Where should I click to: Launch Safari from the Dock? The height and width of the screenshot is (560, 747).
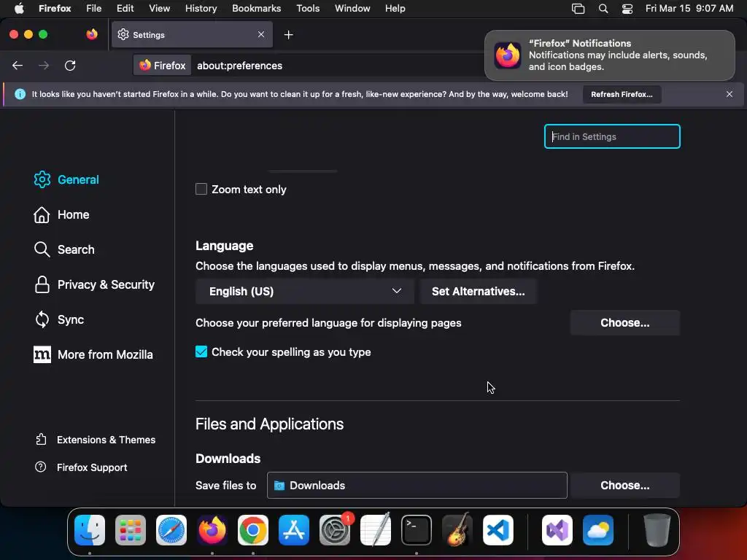click(x=171, y=530)
